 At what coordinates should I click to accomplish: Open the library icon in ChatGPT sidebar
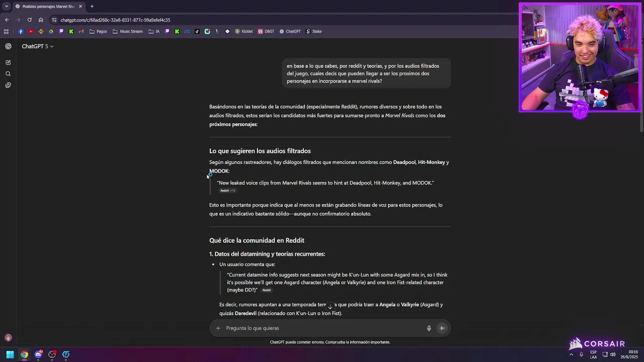(x=8, y=85)
